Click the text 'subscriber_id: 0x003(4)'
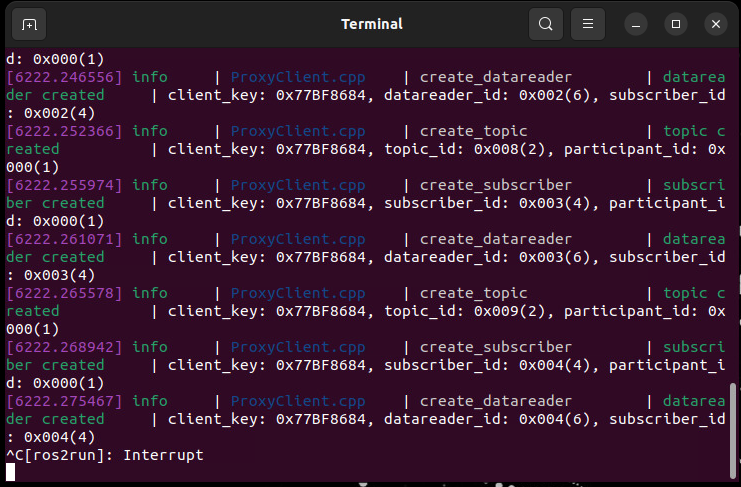The width and height of the screenshot is (741, 487). (487, 203)
